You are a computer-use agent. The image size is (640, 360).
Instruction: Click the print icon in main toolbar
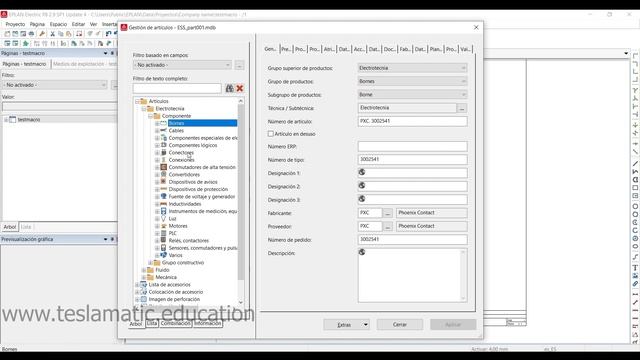point(31,34)
